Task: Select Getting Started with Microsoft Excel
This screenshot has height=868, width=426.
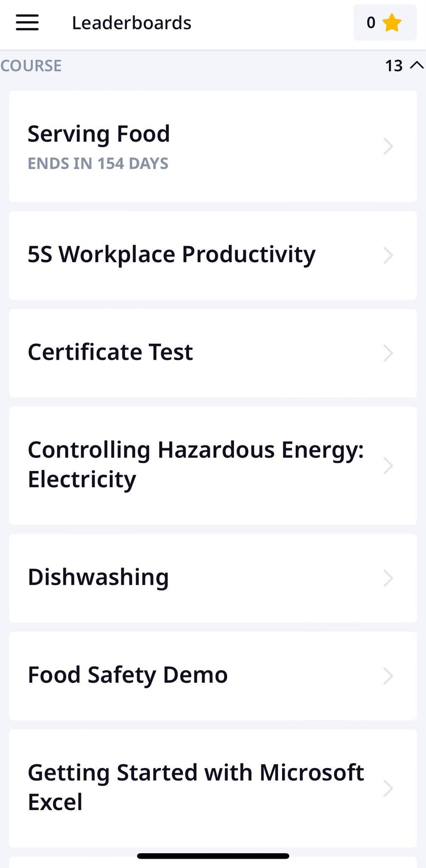Action: pyautogui.click(x=195, y=787)
